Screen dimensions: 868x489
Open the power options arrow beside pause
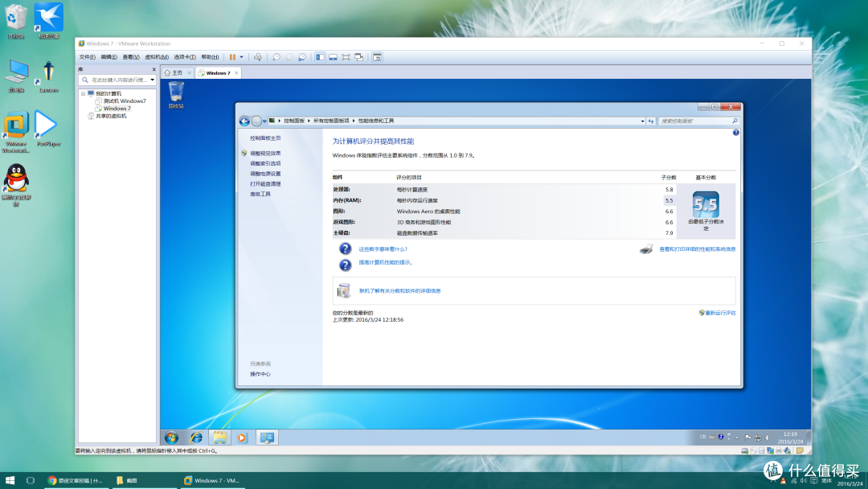(x=241, y=57)
